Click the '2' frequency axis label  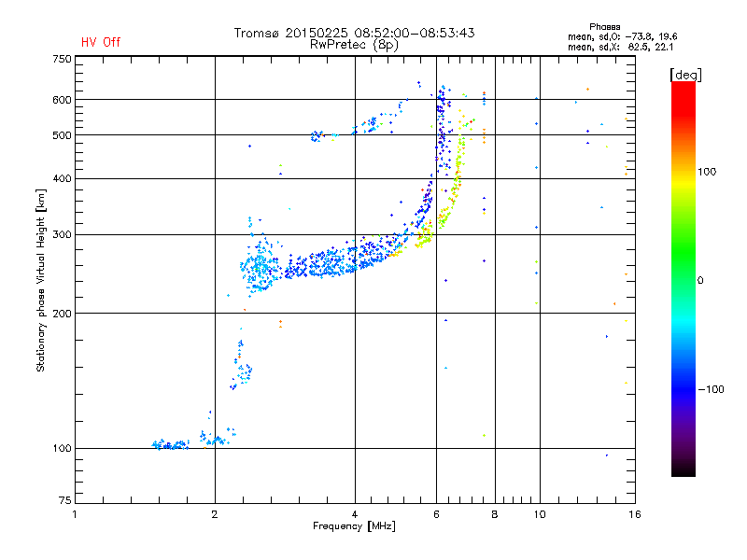215,514
